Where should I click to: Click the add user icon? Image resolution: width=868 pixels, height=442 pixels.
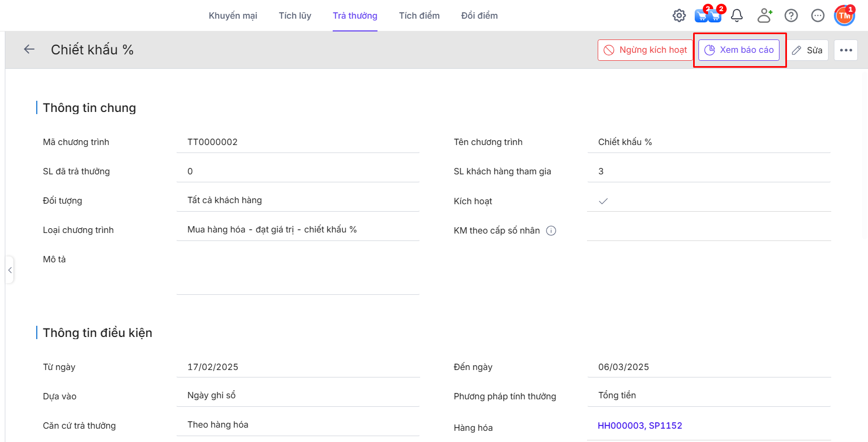(x=765, y=16)
